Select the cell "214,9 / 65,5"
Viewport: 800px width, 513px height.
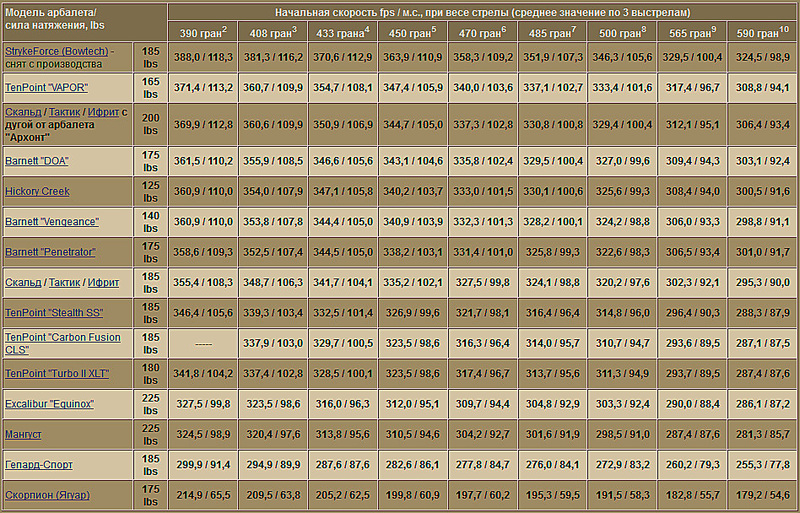point(203,495)
